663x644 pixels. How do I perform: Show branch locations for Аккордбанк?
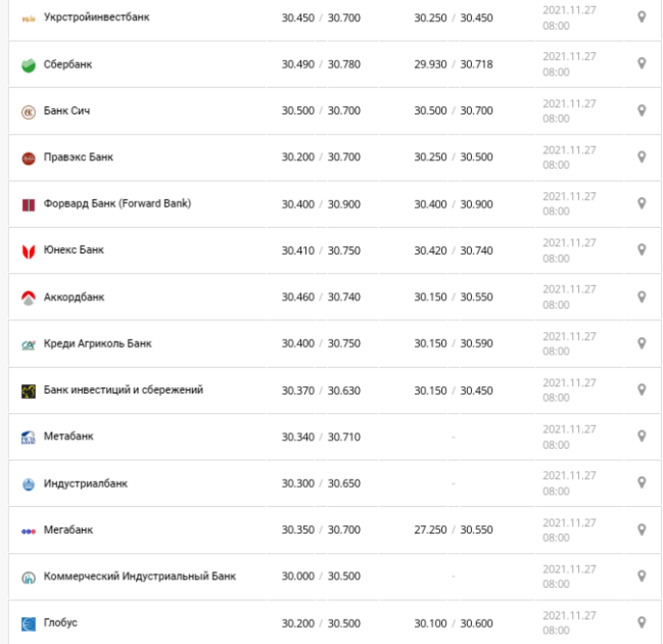pyautogui.click(x=642, y=296)
